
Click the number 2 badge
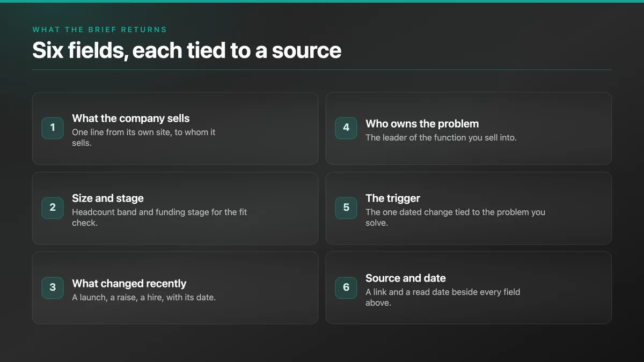click(53, 208)
